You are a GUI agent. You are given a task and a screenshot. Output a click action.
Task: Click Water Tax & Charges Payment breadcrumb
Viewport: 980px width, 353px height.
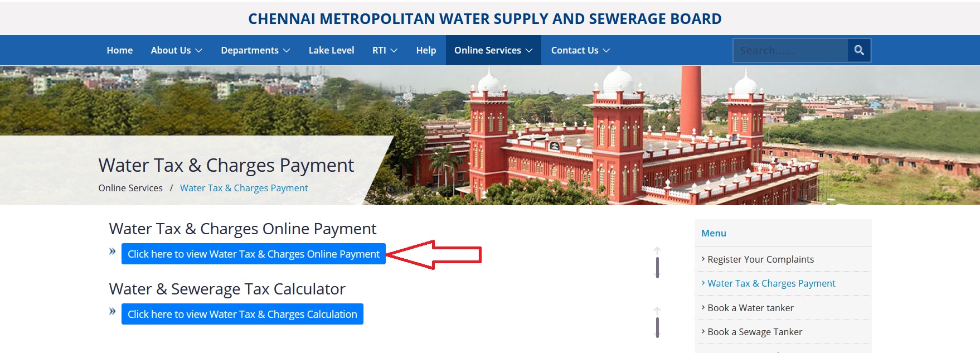[244, 188]
